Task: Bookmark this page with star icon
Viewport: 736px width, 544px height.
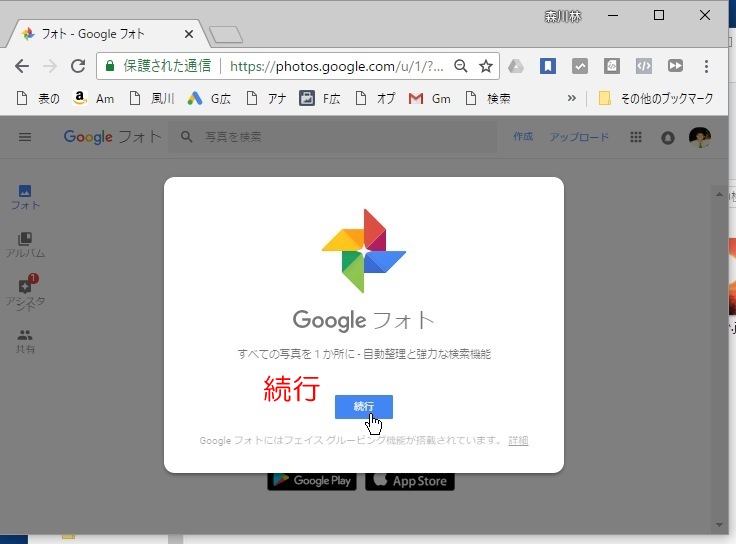Action: (486, 66)
